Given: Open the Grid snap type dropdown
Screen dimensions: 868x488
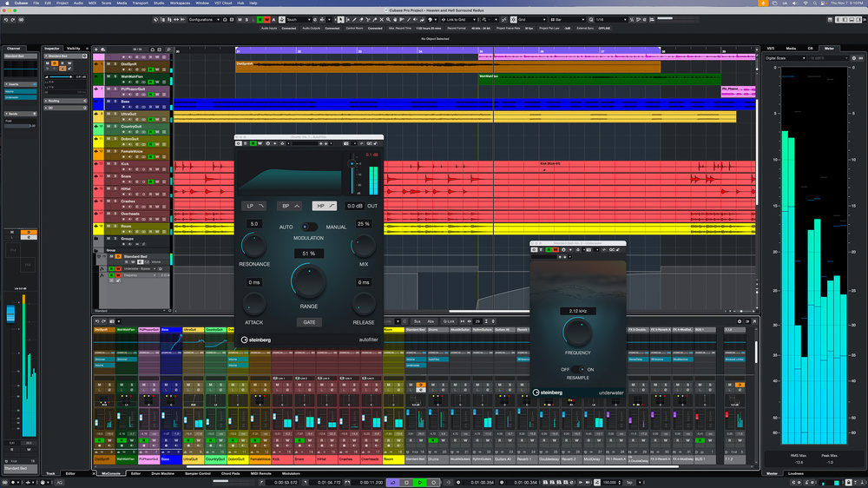Looking at the screenshot, I should tap(531, 19).
